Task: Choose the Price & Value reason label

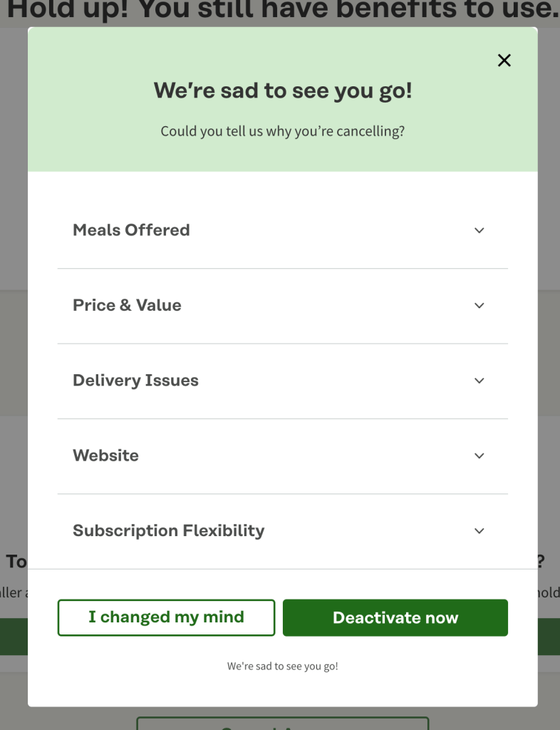Action: (127, 305)
